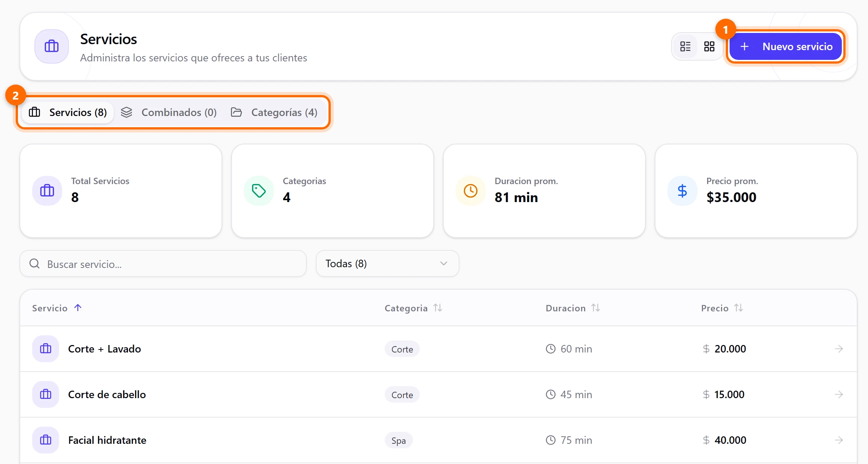Focus the Buscar servicio search field

[163, 264]
